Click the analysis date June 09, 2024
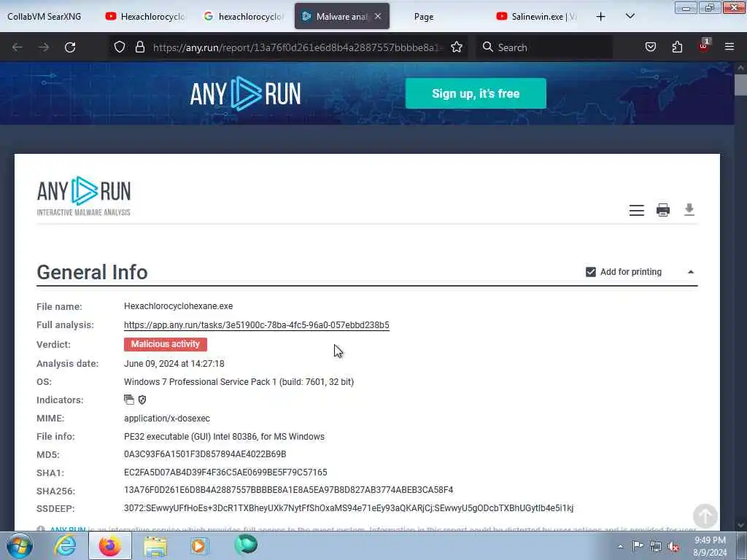This screenshot has width=747, height=560. (174, 364)
